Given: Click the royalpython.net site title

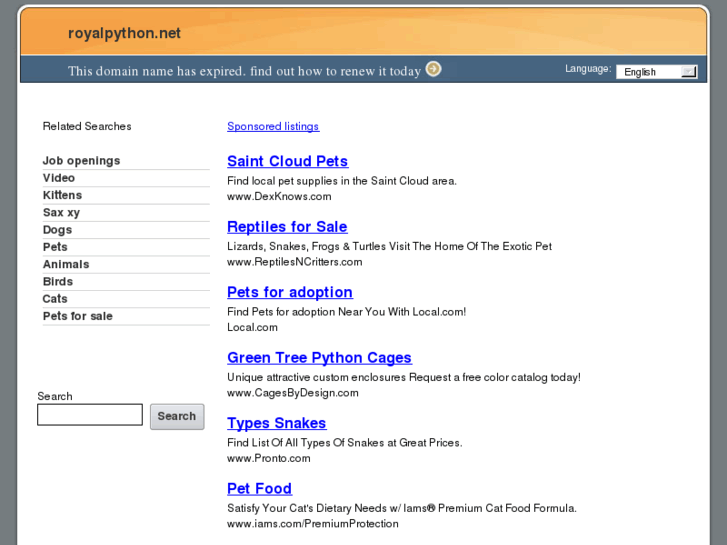Looking at the screenshot, I should click(124, 33).
